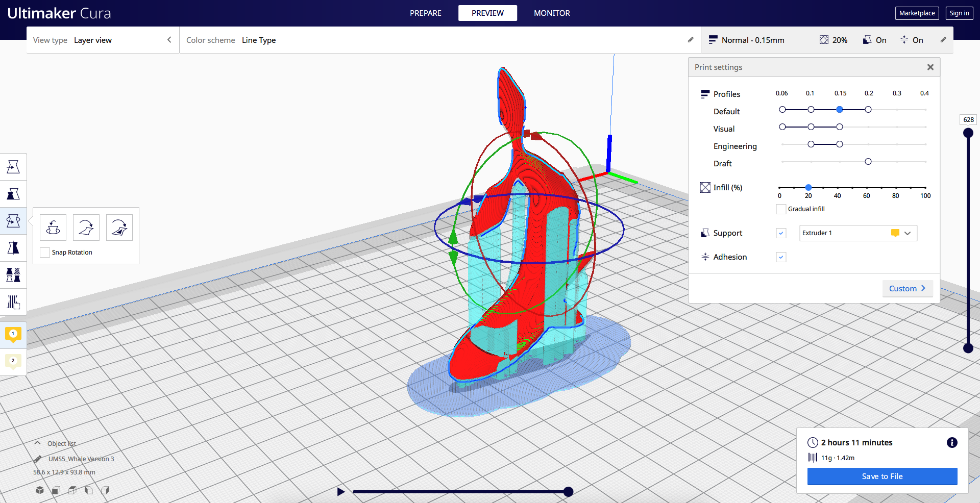Click the infill 20% icon in top bar
The height and width of the screenshot is (503, 980).
(x=824, y=40)
